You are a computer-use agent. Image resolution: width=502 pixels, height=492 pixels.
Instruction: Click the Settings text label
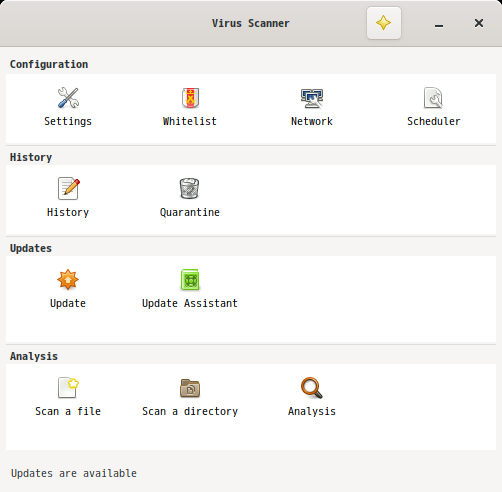68,121
